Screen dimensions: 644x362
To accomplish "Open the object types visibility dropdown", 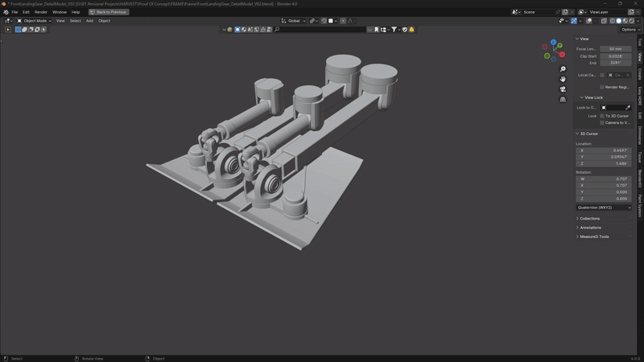I will point(563,21).
